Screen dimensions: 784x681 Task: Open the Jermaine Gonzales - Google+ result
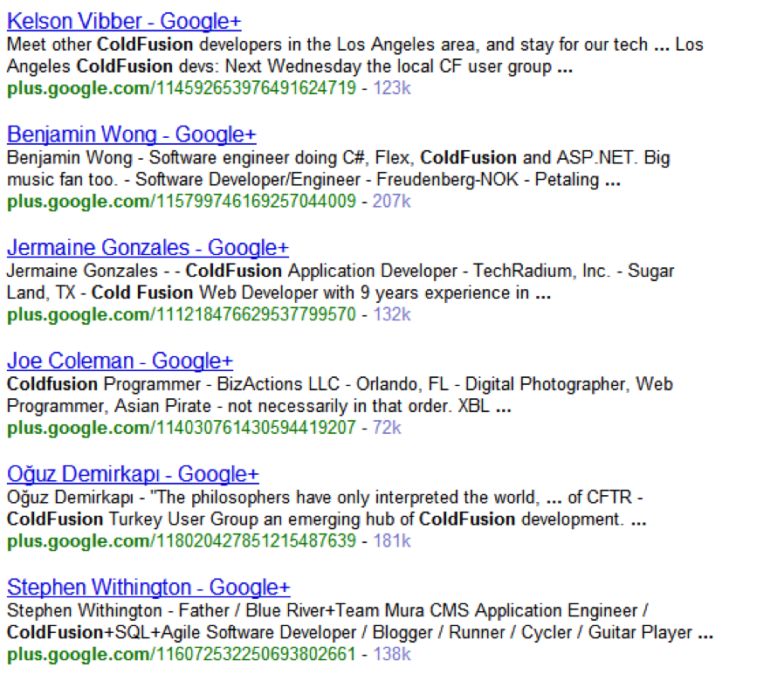point(148,248)
